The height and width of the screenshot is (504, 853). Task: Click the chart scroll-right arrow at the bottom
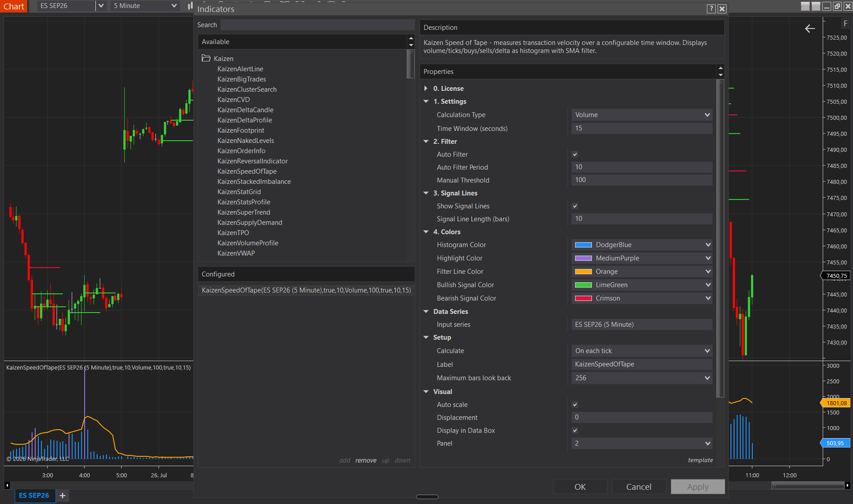(847, 485)
